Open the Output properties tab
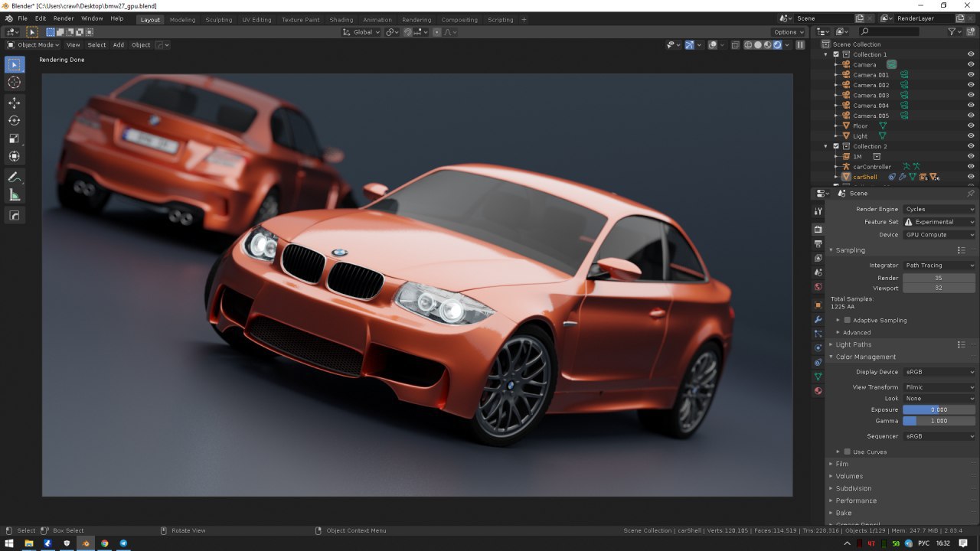Screen dimensions: 980x551 [818, 243]
